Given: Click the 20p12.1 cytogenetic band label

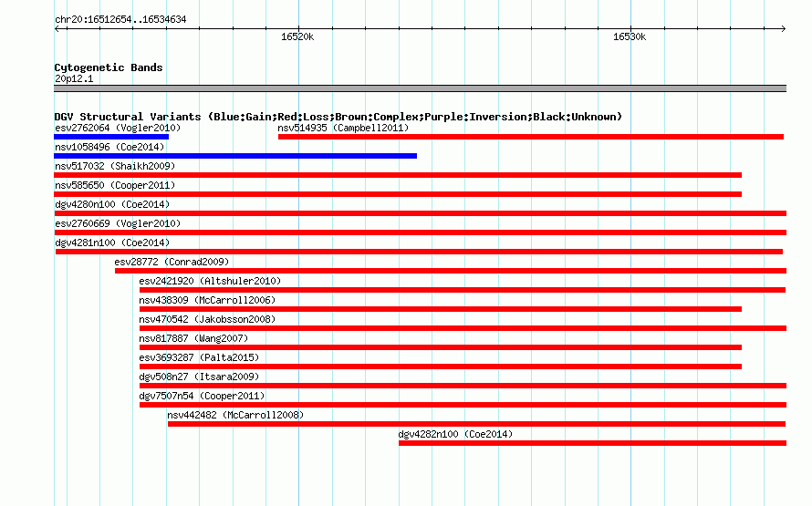Looking at the screenshot, I should click(x=74, y=78).
